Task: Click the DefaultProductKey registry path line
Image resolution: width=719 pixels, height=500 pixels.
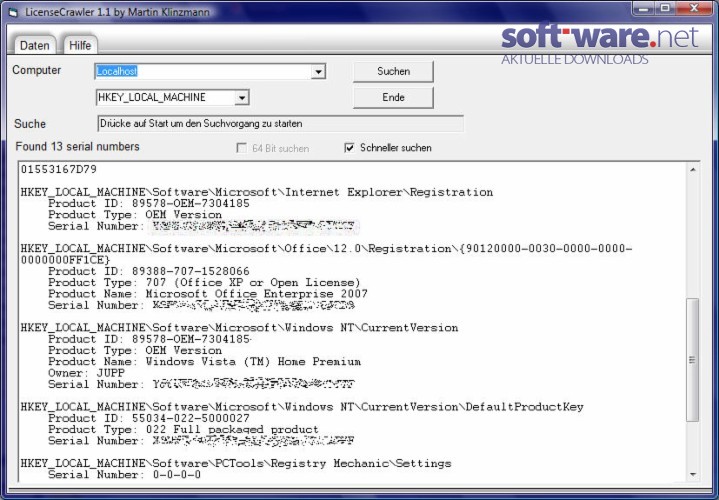Action: pyautogui.click(x=302, y=407)
